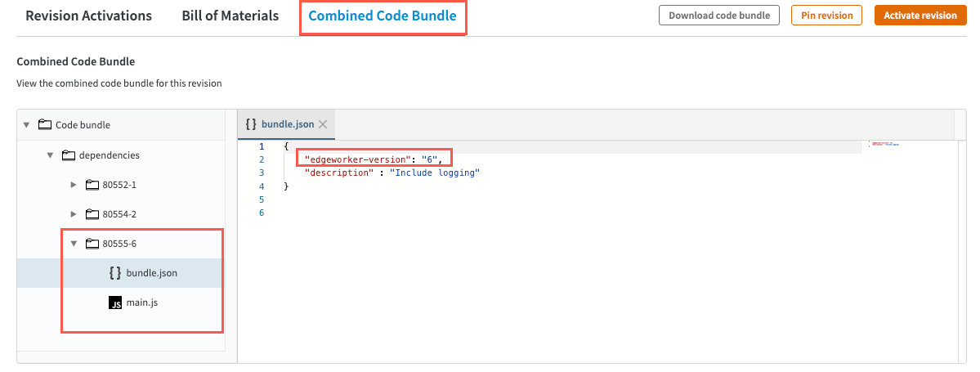Click the 80554-2 folder icon
980x372 pixels.
92,214
